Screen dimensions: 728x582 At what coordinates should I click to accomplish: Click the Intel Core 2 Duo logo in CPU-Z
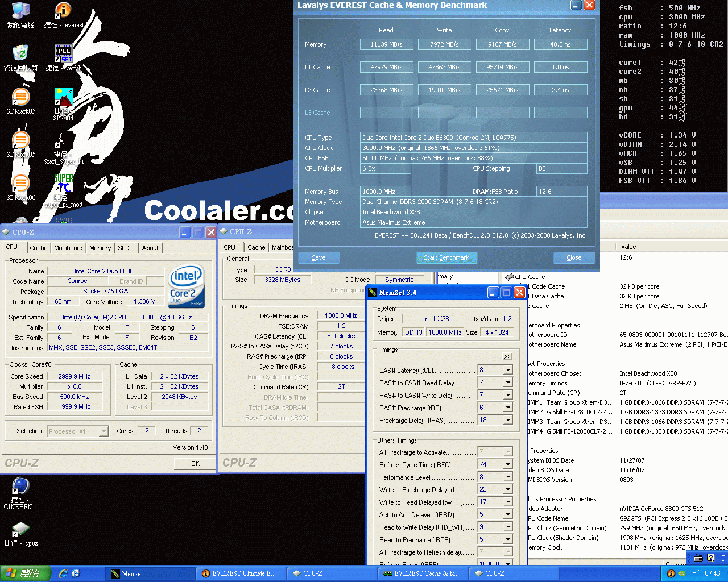(x=185, y=286)
